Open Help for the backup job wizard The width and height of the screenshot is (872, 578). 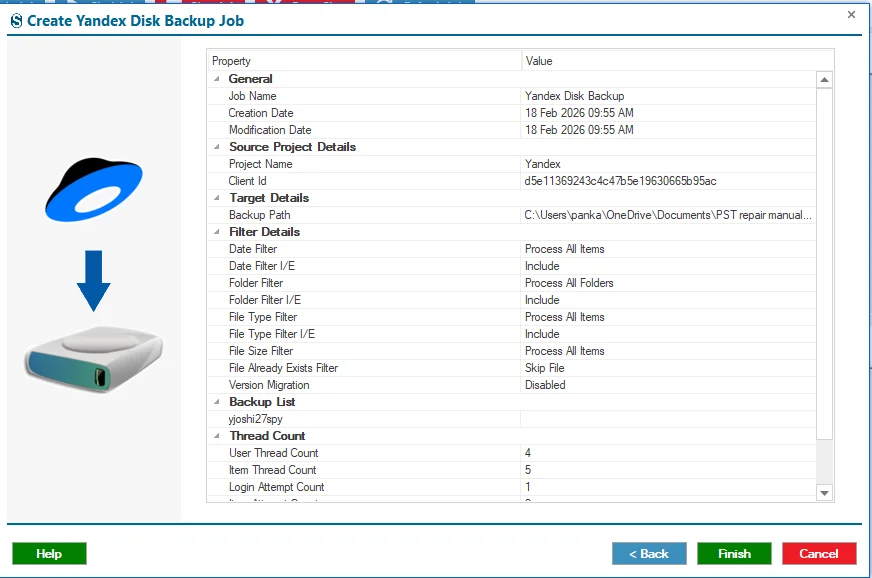pos(49,554)
